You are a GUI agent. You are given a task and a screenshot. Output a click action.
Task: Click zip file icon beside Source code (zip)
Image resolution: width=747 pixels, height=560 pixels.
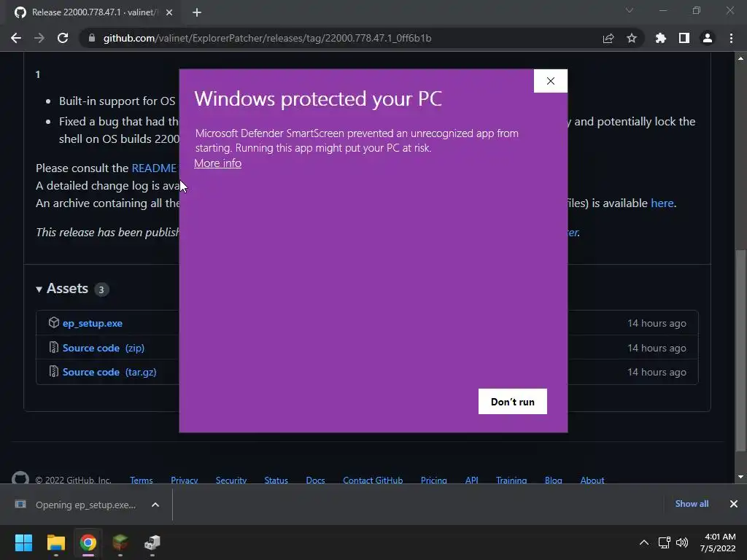coord(54,348)
